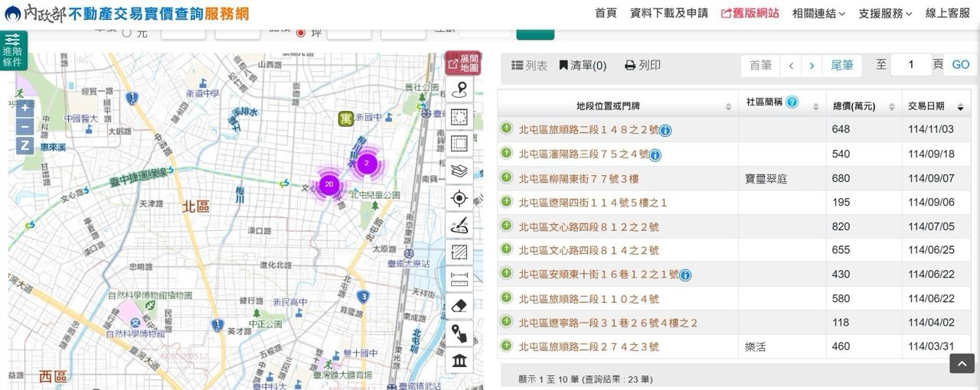Click the locate/crosshair target icon

tap(459, 199)
